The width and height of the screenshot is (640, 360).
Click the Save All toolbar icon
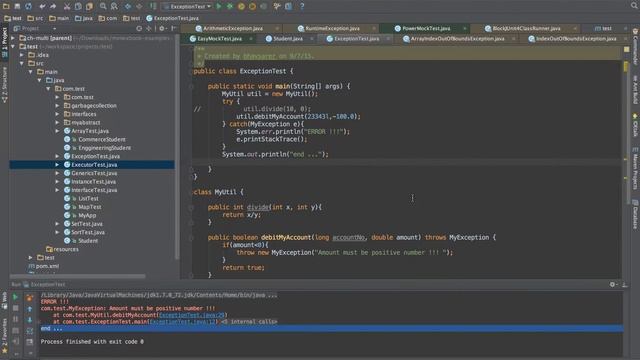tap(17, 6)
